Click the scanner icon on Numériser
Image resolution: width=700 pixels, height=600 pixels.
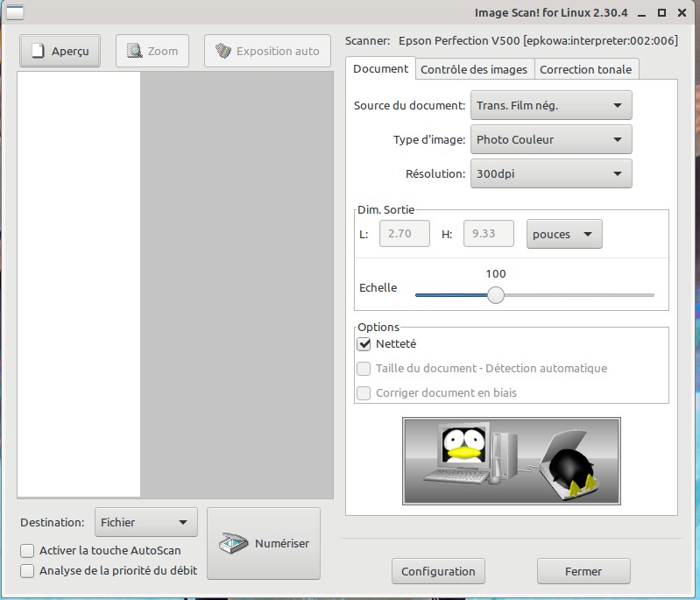(234, 543)
